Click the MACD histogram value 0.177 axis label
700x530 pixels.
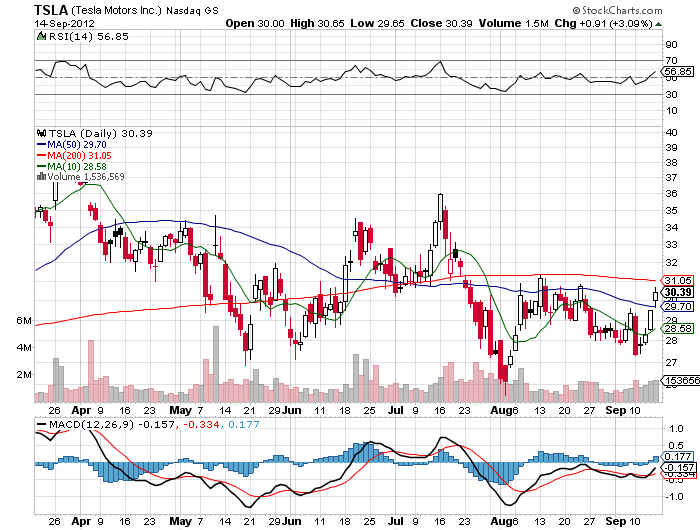click(x=678, y=456)
